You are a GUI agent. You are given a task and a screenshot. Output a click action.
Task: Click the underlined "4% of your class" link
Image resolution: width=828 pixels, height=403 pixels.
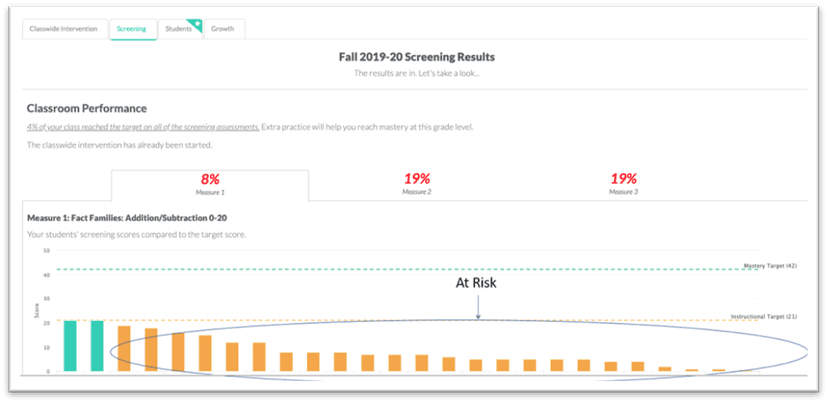coord(143,127)
